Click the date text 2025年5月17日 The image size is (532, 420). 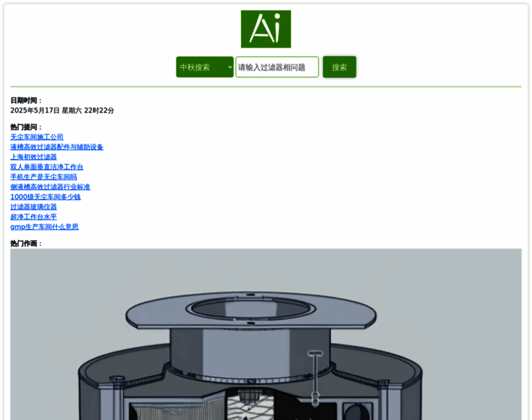coord(35,111)
